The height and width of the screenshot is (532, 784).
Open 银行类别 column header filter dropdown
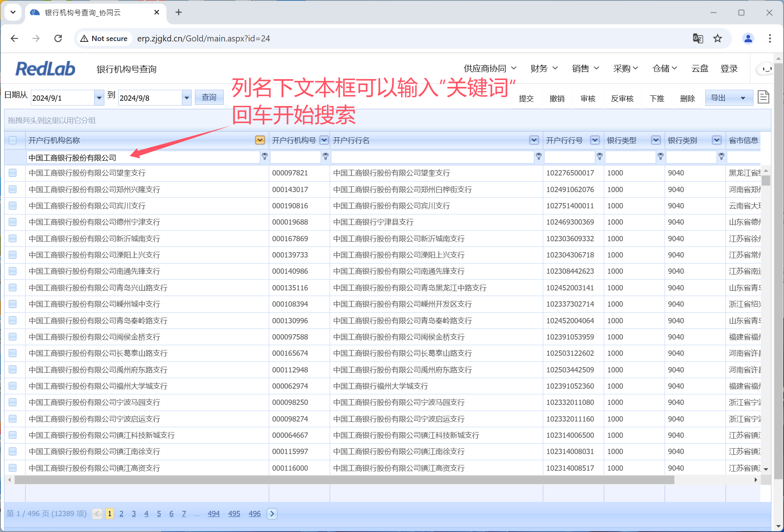(x=717, y=140)
